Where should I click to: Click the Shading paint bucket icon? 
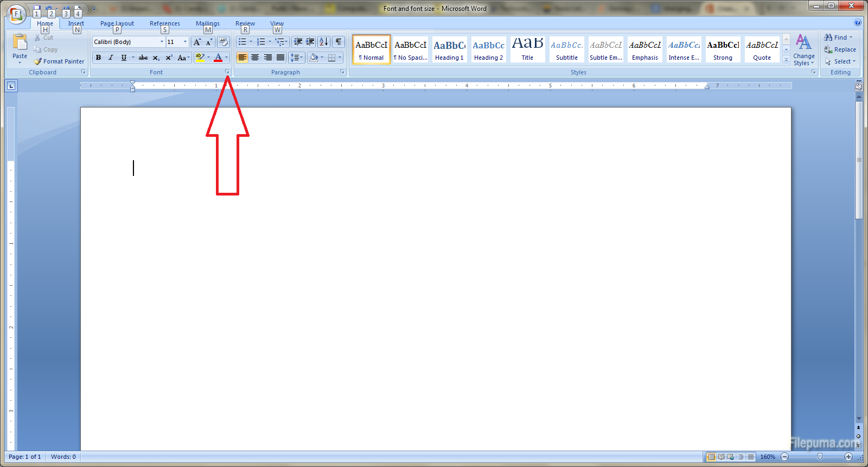tap(314, 58)
